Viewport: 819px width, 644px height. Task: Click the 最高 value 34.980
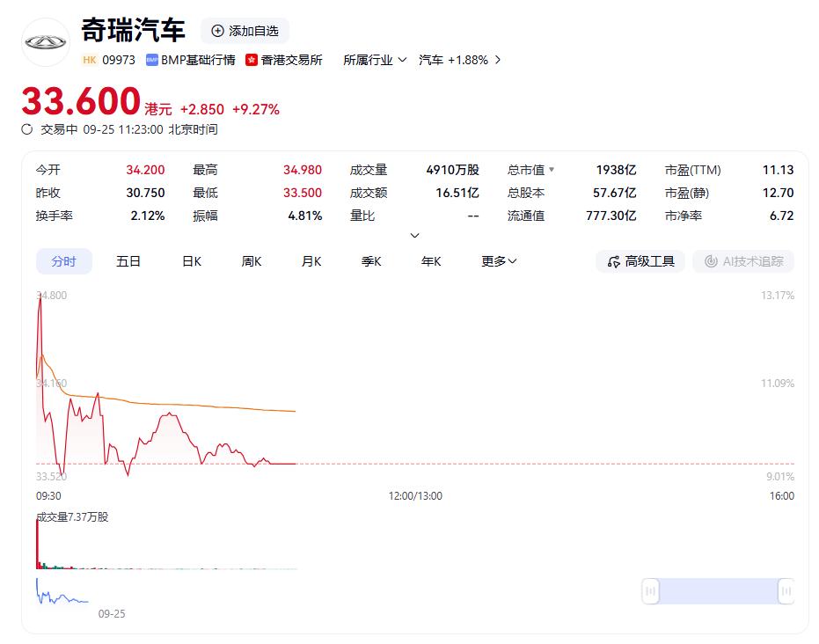point(303,170)
